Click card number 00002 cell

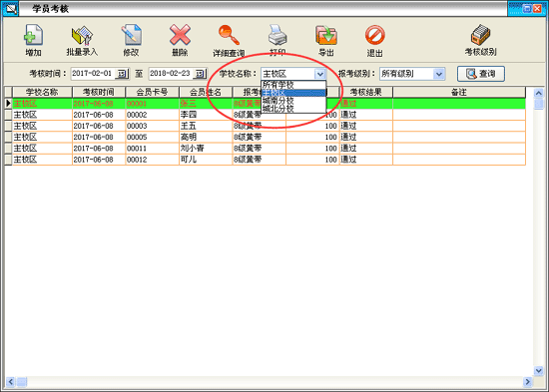(x=152, y=115)
